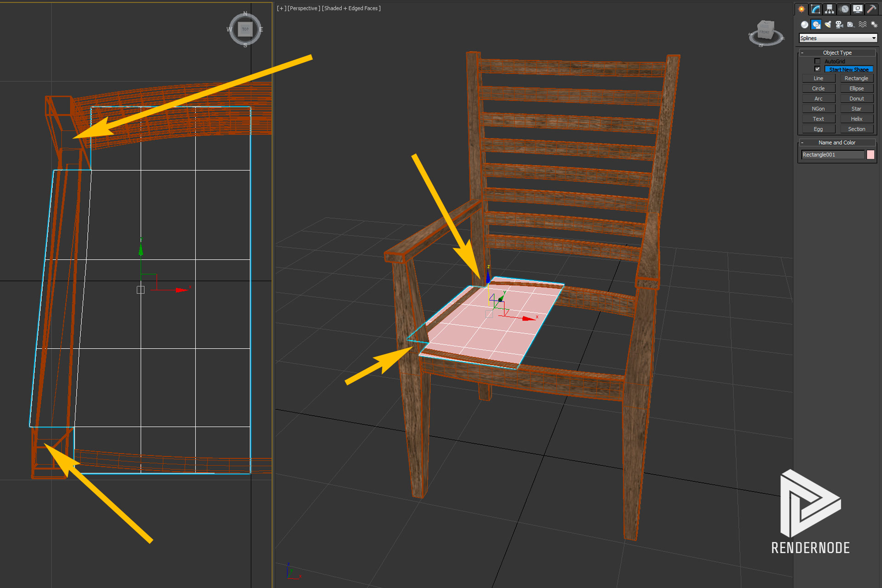Open the Splines category dropdown
The image size is (882, 588).
click(838, 38)
